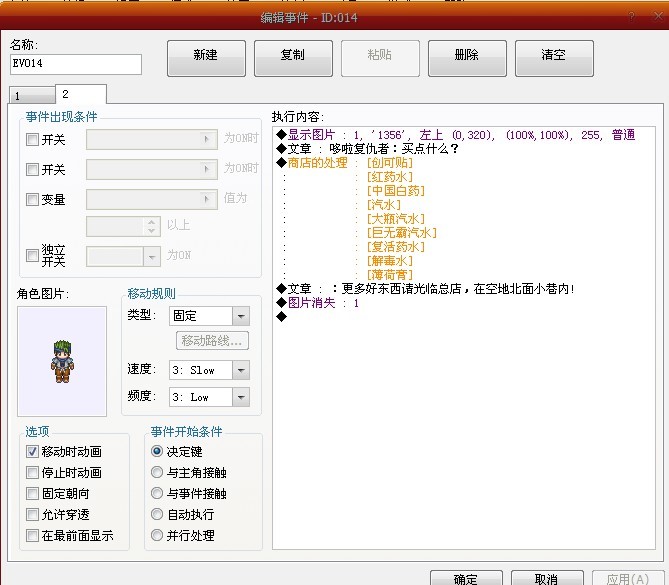
Task: Select the 与主角接触 start condition
Action: click(x=157, y=472)
